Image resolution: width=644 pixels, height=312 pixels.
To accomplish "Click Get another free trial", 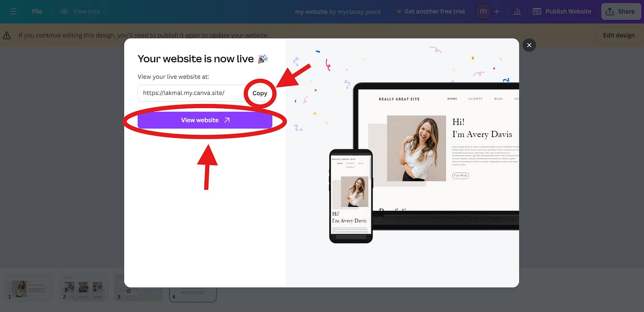I will click(435, 11).
